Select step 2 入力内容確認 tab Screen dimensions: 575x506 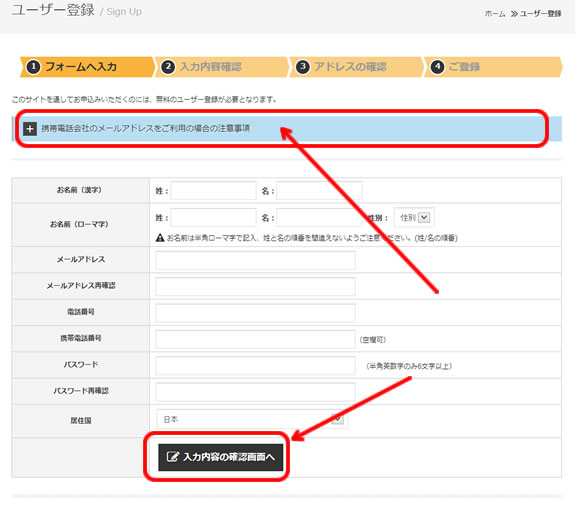(x=221, y=67)
